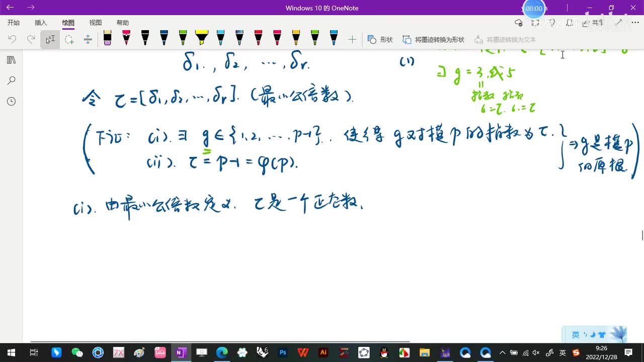The image size is (644, 362).
Task: Open the WPS Office taskbar icon
Action: click(303, 352)
